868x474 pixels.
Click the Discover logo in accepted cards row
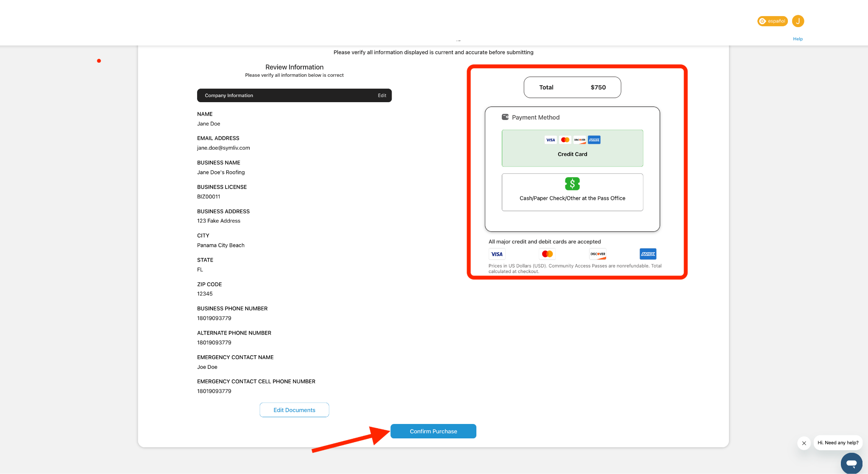click(598, 254)
